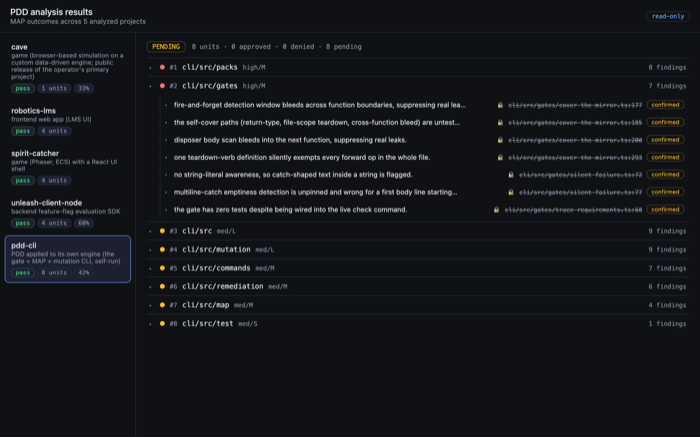Click the '8 findings' count for cli/src/packs
This screenshot has height=437, width=700.
click(667, 67)
